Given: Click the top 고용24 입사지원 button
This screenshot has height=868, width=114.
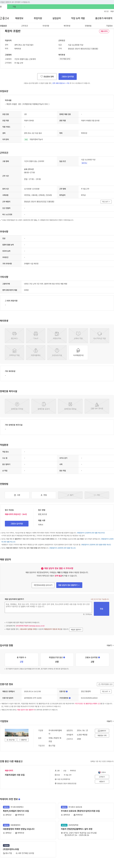Looking at the screenshot, I should [67, 76].
